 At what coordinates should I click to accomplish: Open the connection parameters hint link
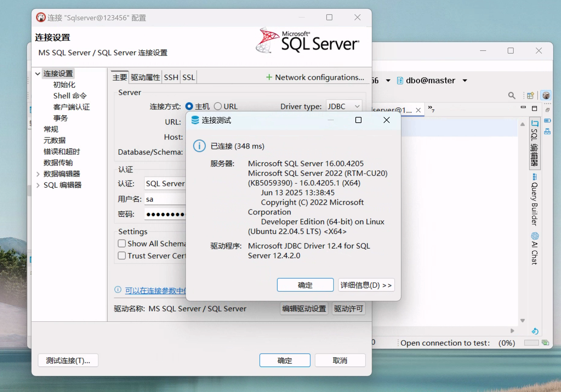tap(156, 291)
